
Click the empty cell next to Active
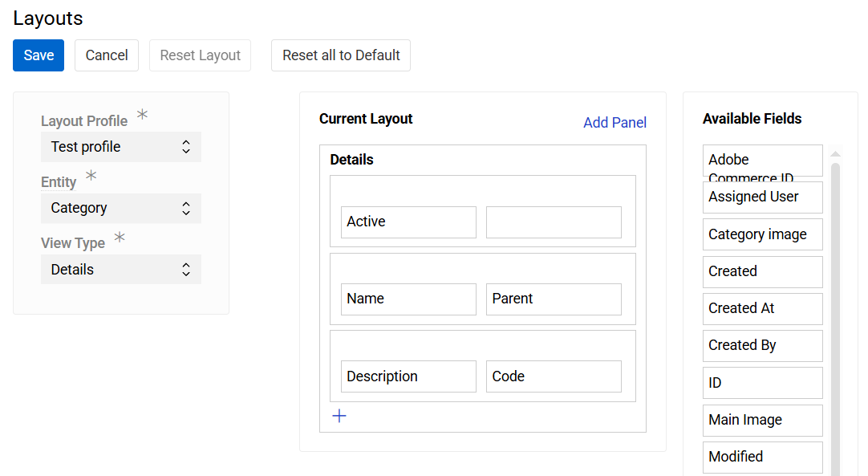pyautogui.click(x=554, y=222)
